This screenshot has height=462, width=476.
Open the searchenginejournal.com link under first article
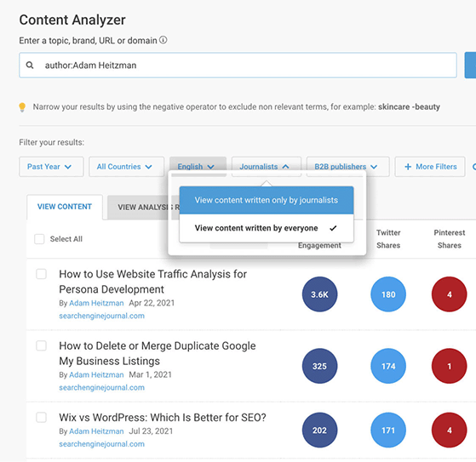pos(101,316)
